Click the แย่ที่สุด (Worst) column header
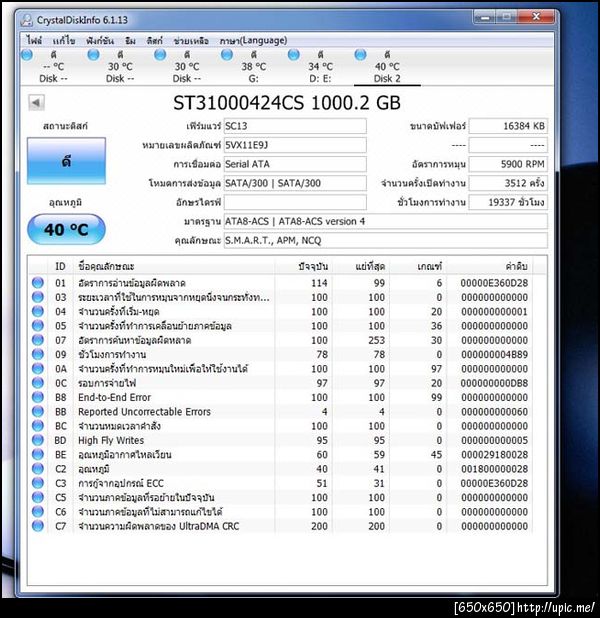This screenshot has height=618, width=600. pyautogui.click(x=360, y=266)
